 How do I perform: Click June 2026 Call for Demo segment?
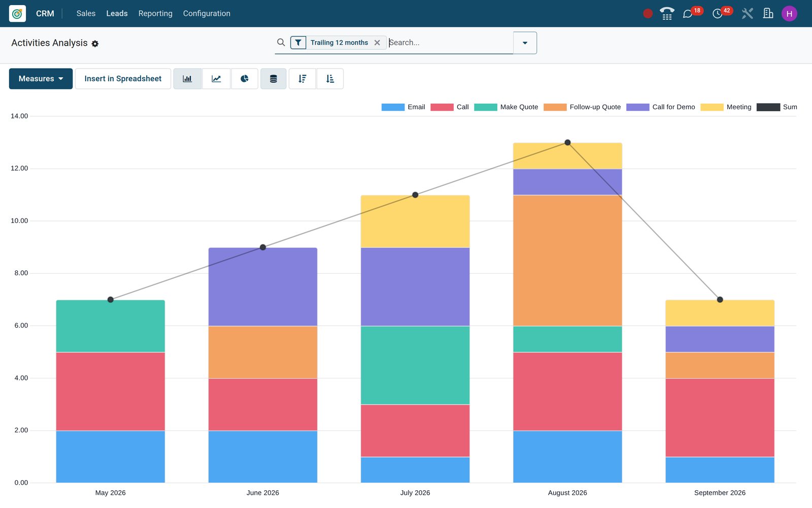tap(263, 287)
